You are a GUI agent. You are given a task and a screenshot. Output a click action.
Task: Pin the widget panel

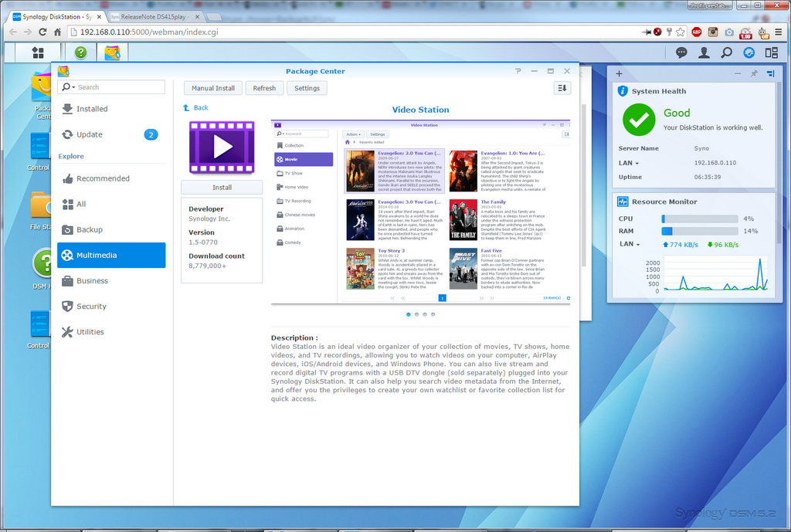point(754,73)
